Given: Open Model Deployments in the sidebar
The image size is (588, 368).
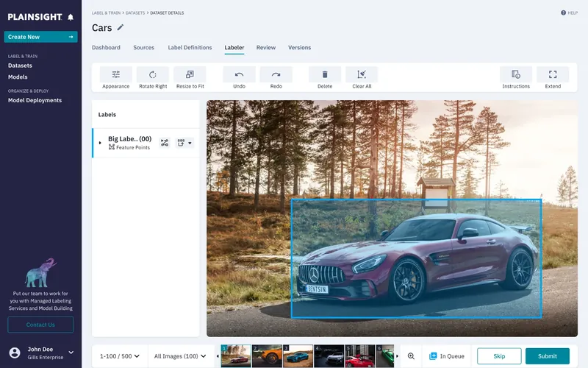Looking at the screenshot, I should [x=35, y=100].
